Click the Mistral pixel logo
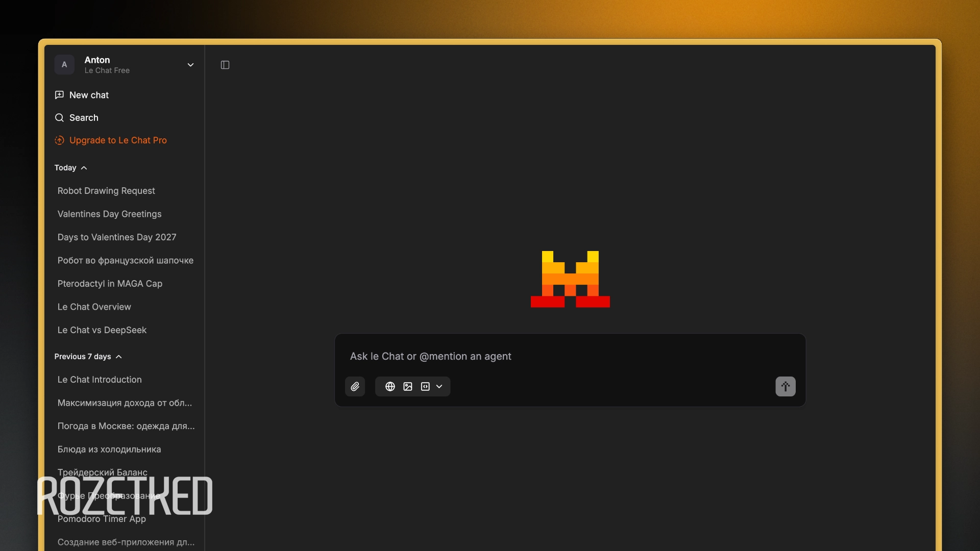This screenshot has height=551, width=980. click(570, 279)
